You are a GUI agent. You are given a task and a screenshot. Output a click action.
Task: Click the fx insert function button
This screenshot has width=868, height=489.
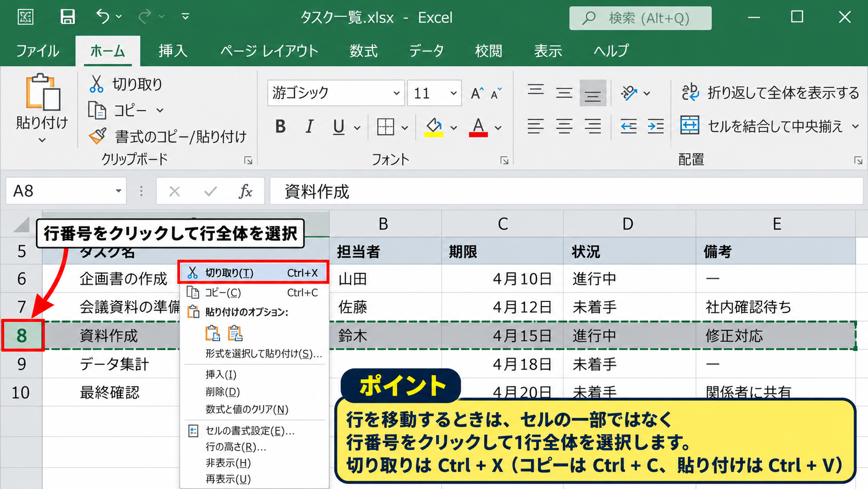(x=245, y=191)
